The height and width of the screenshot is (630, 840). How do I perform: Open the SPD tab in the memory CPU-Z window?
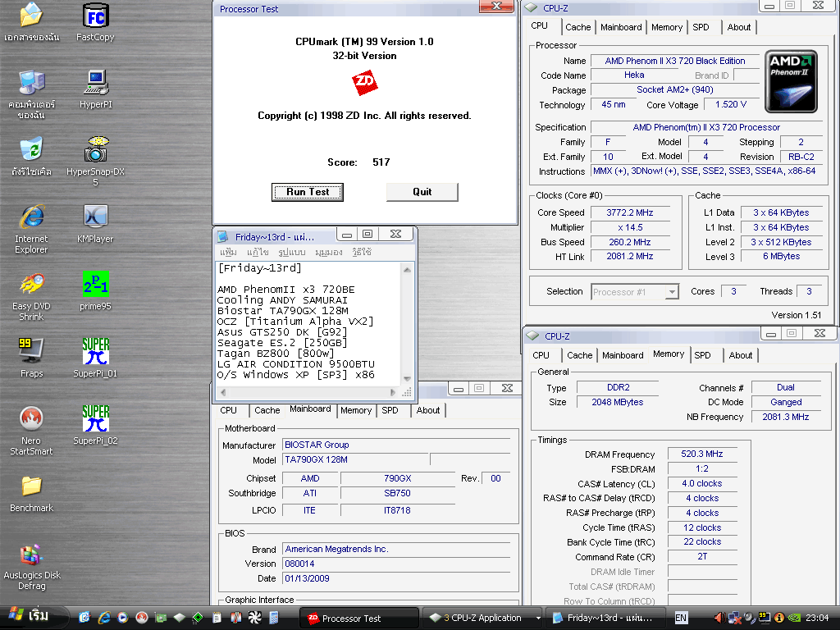point(702,355)
